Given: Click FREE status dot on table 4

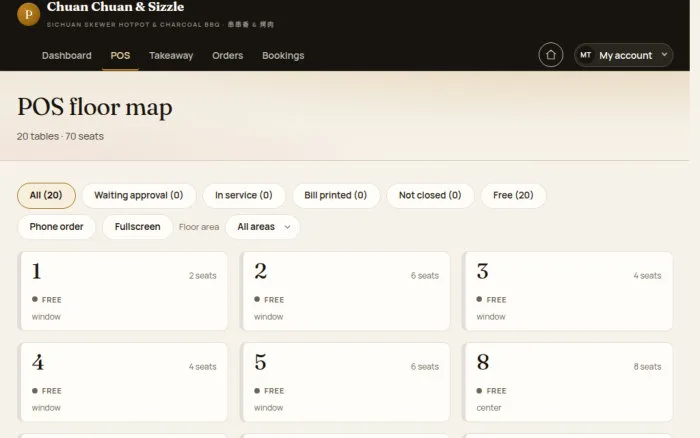Looking at the screenshot, I should (35, 390).
